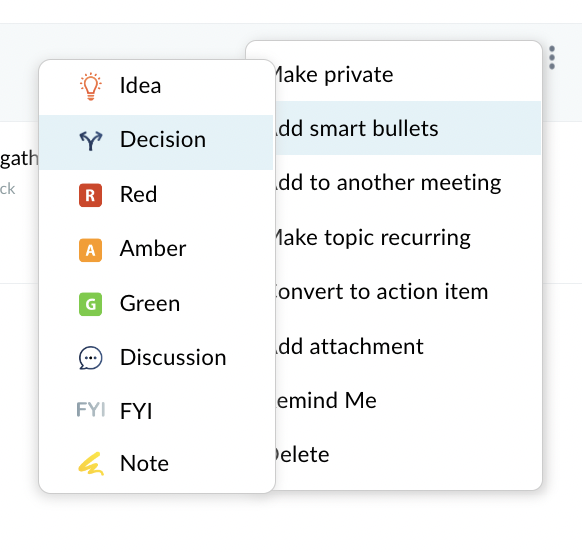Viewport: 582px width, 552px height.
Task: Select Delete from the menu
Action: coord(408,454)
